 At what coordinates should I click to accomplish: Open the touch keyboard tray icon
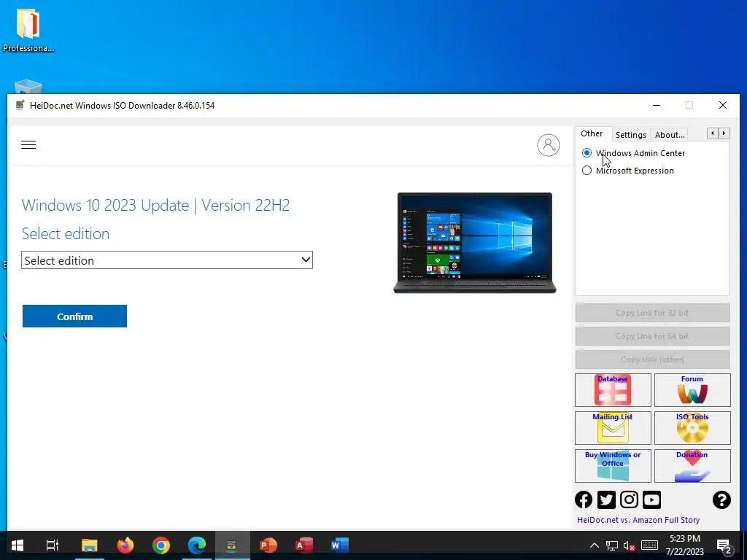(x=649, y=545)
